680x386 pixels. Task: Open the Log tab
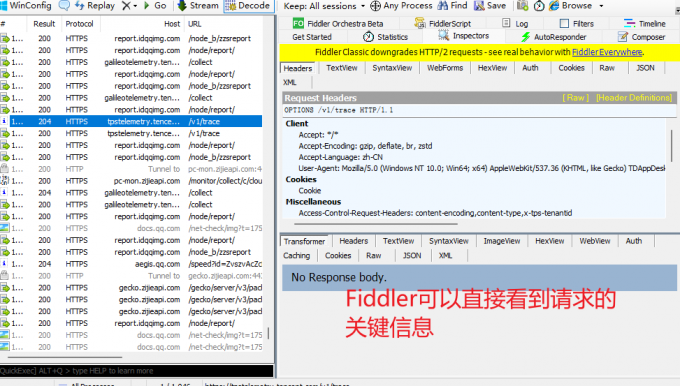pyautogui.click(x=515, y=23)
